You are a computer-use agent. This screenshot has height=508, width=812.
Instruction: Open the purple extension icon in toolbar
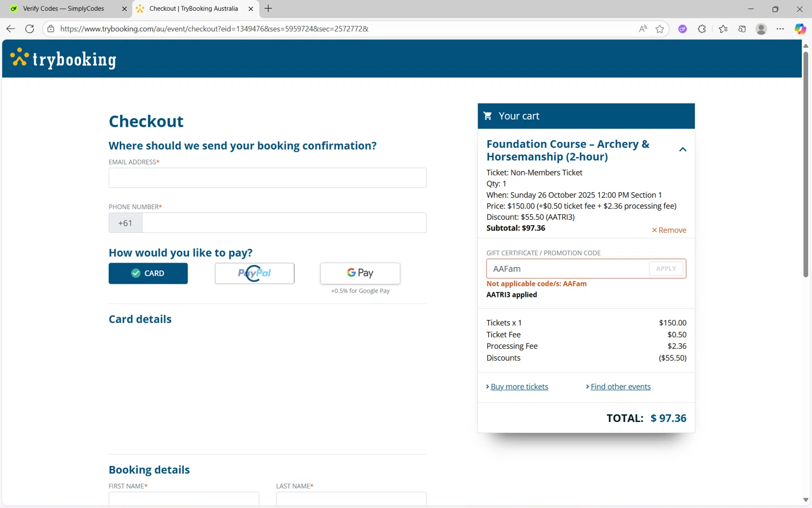pyautogui.click(x=683, y=29)
